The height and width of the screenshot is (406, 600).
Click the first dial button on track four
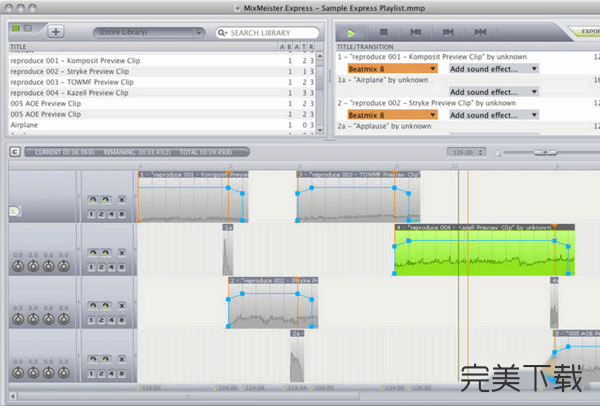coord(93,359)
